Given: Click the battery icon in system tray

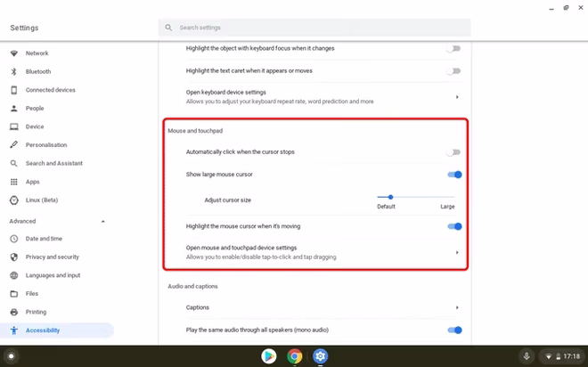Looking at the screenshot, I should pyautogui.click(x=558, y=356).
